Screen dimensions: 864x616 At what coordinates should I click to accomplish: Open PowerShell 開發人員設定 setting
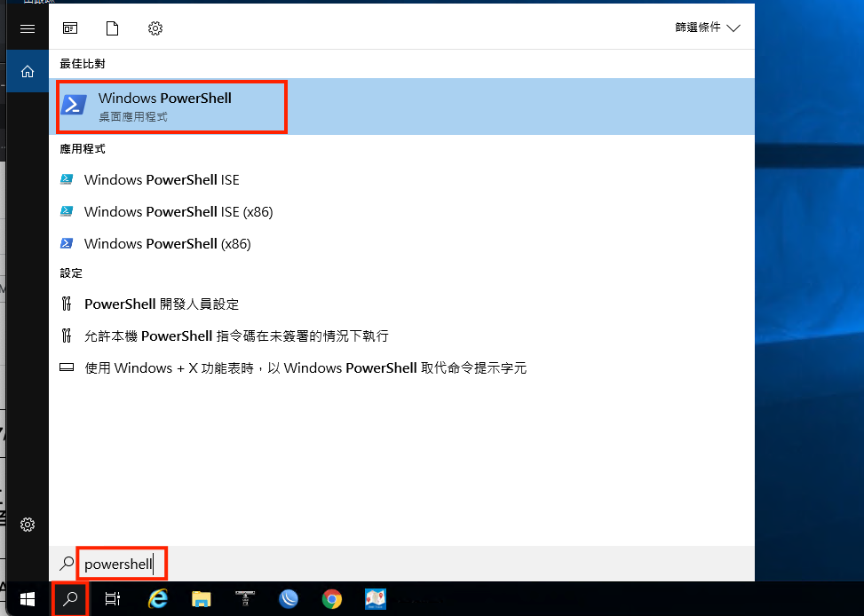[x=401, y=304]
